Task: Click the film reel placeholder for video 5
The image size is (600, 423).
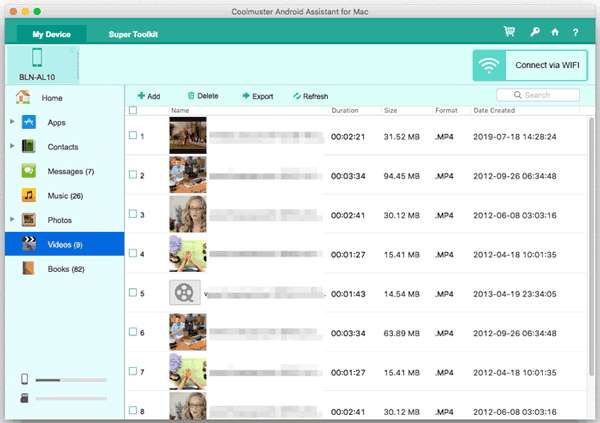Action: pyautogui.click(x=185, y=292)
